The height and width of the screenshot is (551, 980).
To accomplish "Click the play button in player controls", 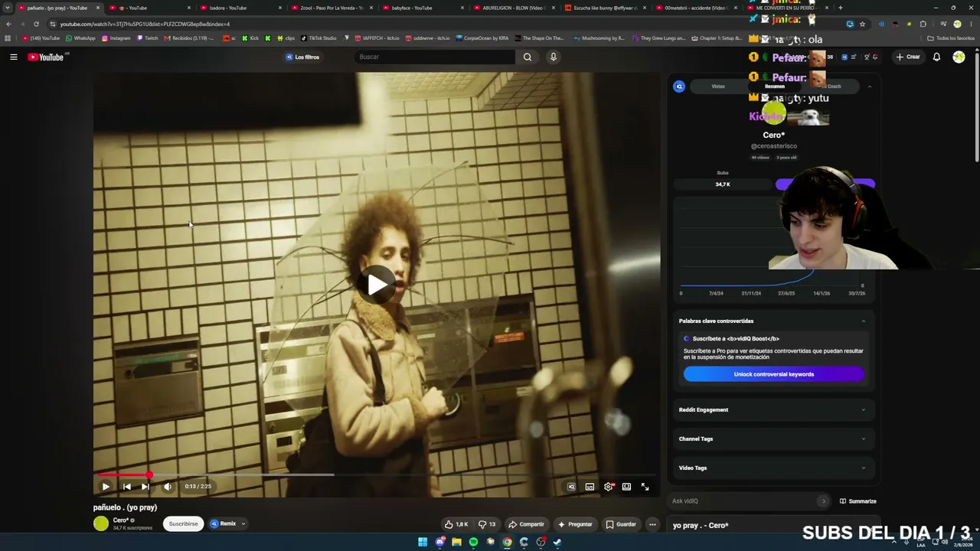I will pos(106,487).
